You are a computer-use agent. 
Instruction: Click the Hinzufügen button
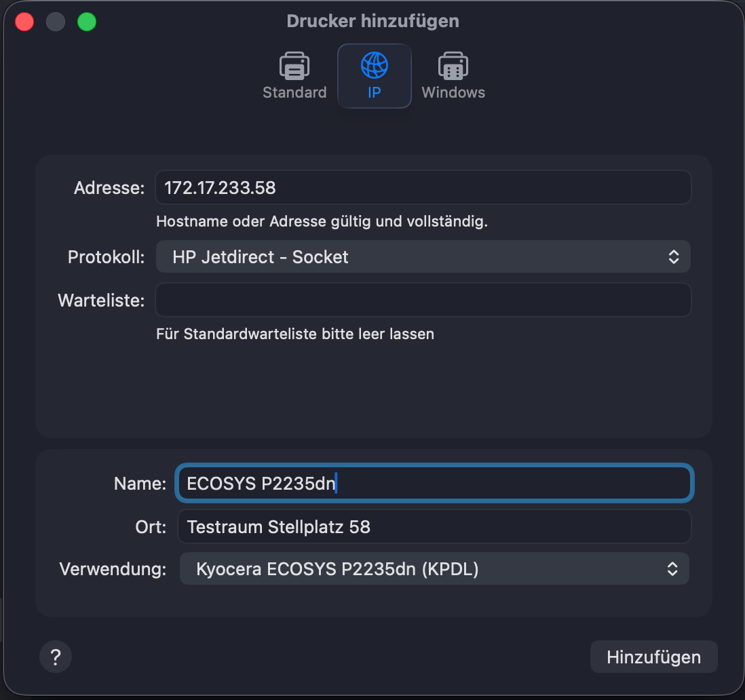click(x=653, y=657)
